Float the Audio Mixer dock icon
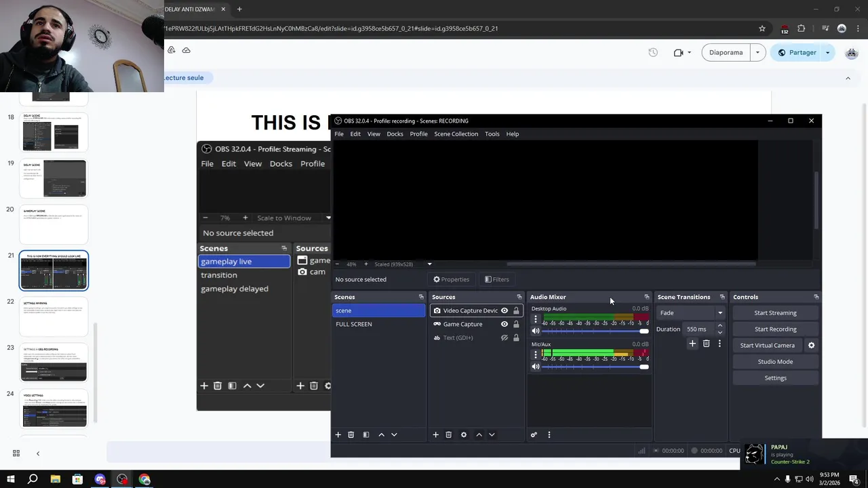 click(646, 297)
